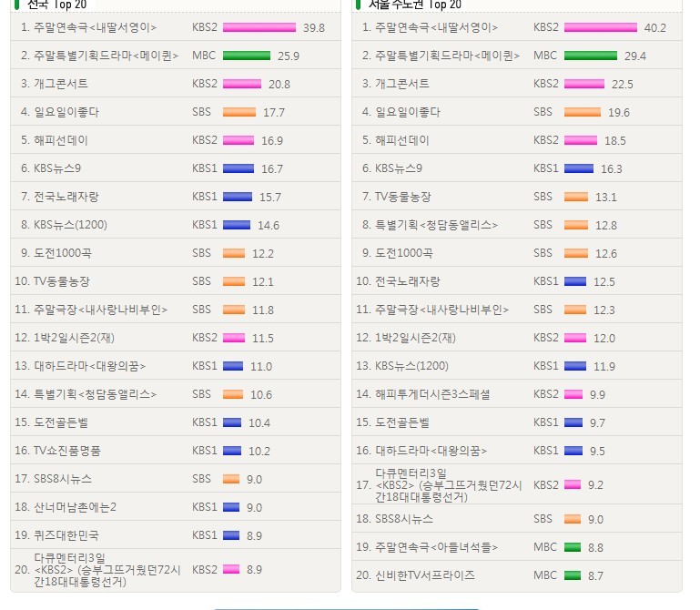Click 도전골든벨 with rating 10.4
This screenshot has width=700, height=610.
click(x=61, y=422)
